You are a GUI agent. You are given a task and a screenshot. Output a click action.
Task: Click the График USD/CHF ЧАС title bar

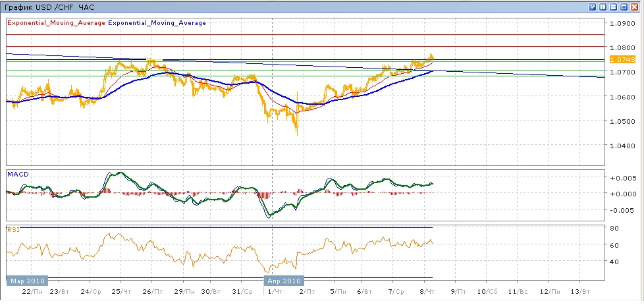click(x=49, y=7)
